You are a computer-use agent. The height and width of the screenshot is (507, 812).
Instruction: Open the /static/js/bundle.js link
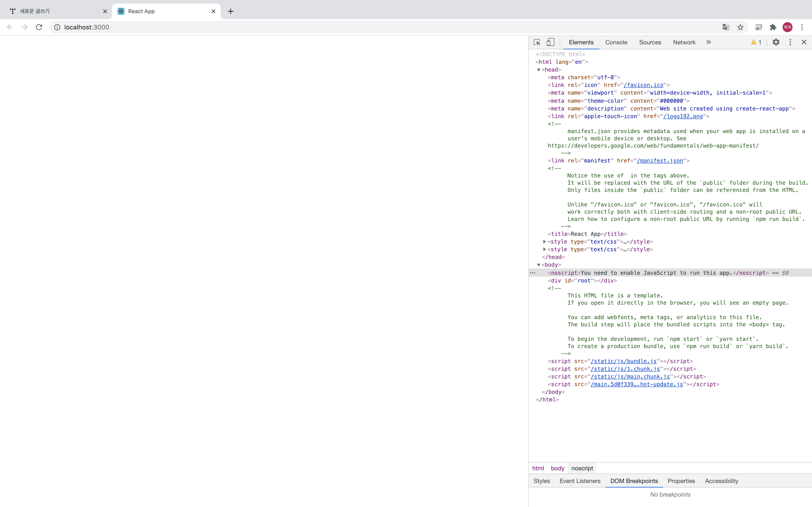[x=623, y=361]
